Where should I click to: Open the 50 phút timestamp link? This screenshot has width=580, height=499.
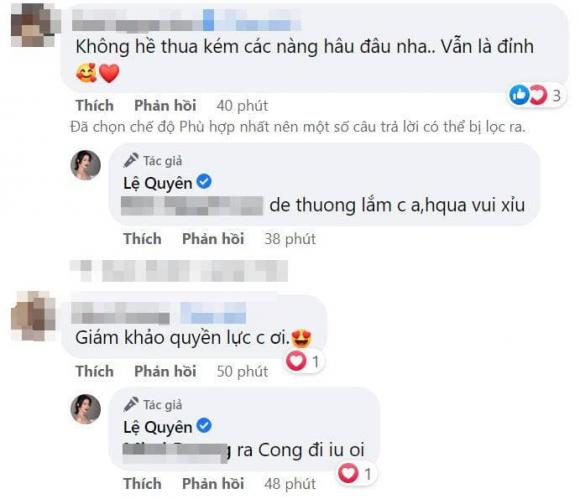[x=242, y=371]
